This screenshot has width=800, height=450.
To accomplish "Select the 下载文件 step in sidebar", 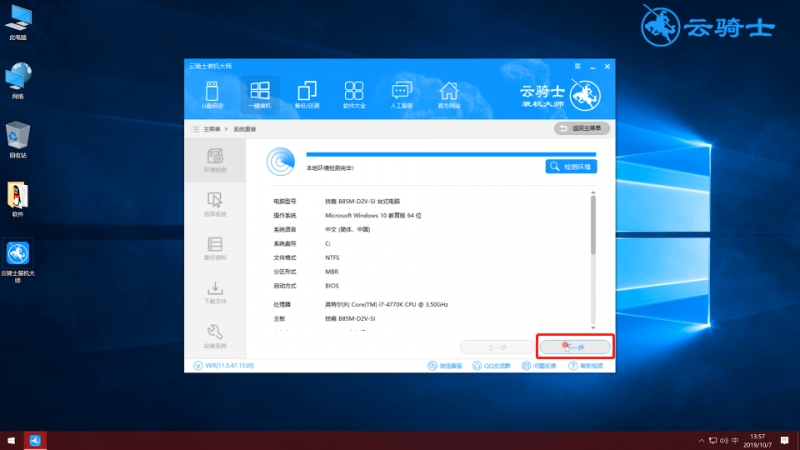I will click(215, 292).
